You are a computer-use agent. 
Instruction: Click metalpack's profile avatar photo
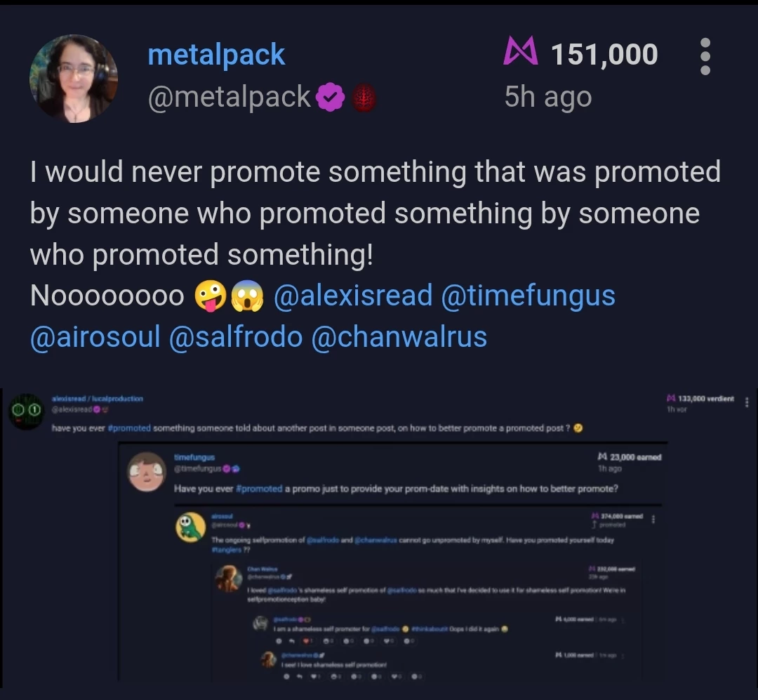[74, 79]
